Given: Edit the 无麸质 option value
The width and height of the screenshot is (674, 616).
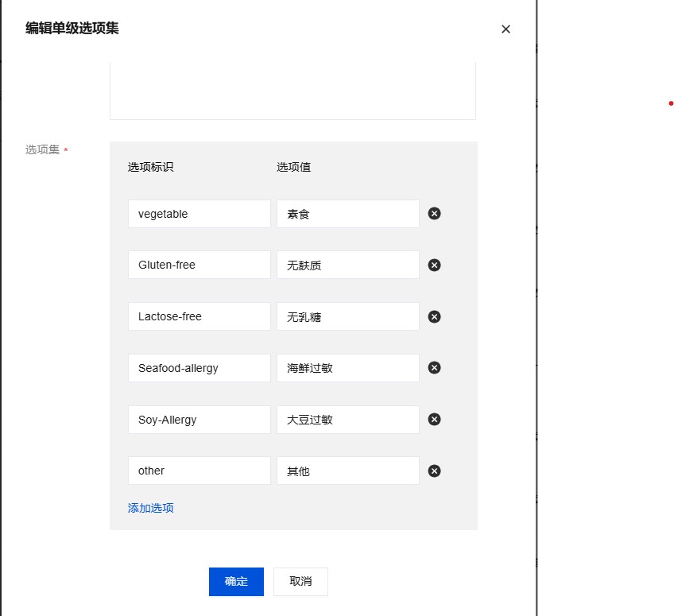Looking at the screenshot, I should (347, 265).
